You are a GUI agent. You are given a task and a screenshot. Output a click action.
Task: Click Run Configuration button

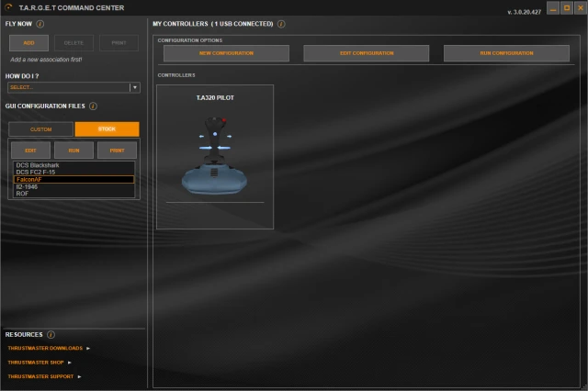(x=506, y=53)
